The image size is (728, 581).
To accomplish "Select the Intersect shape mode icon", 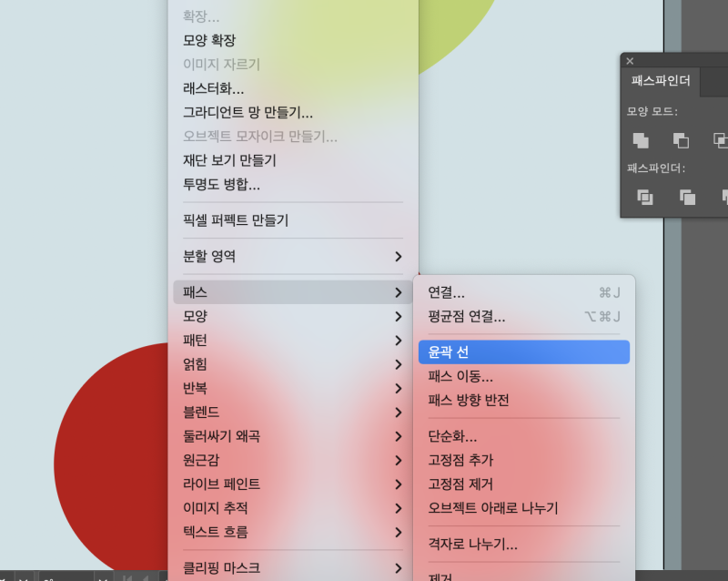I will point(722,140).
